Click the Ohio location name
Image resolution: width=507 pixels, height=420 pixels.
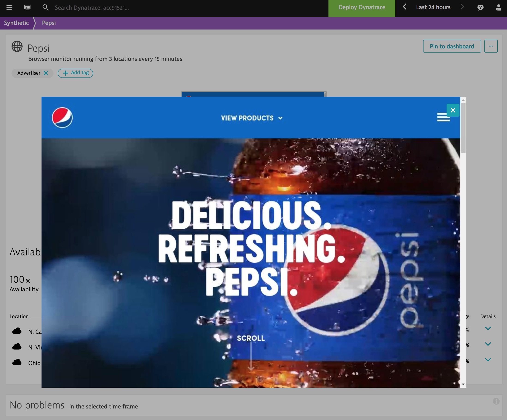(x=34, y=363)
